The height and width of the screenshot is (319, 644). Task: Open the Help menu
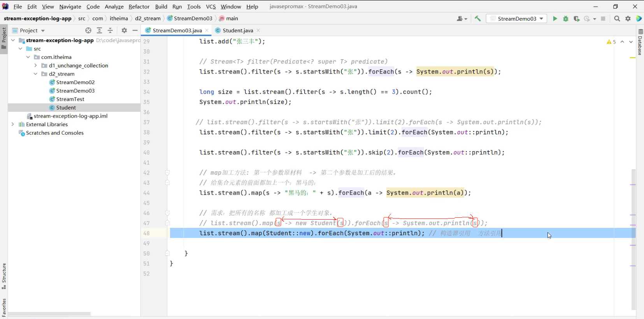(x=252, y=7)
